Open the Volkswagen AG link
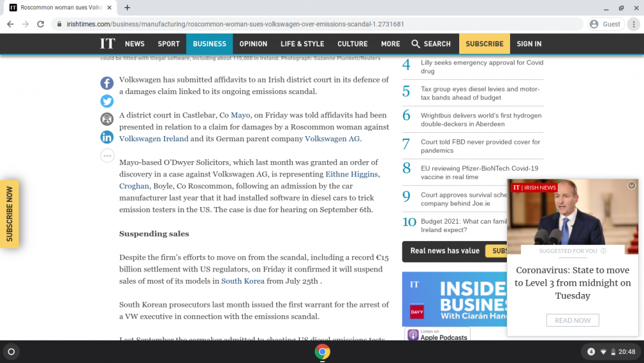Viewport: 644px width, 363px height. tap(332, 139)
